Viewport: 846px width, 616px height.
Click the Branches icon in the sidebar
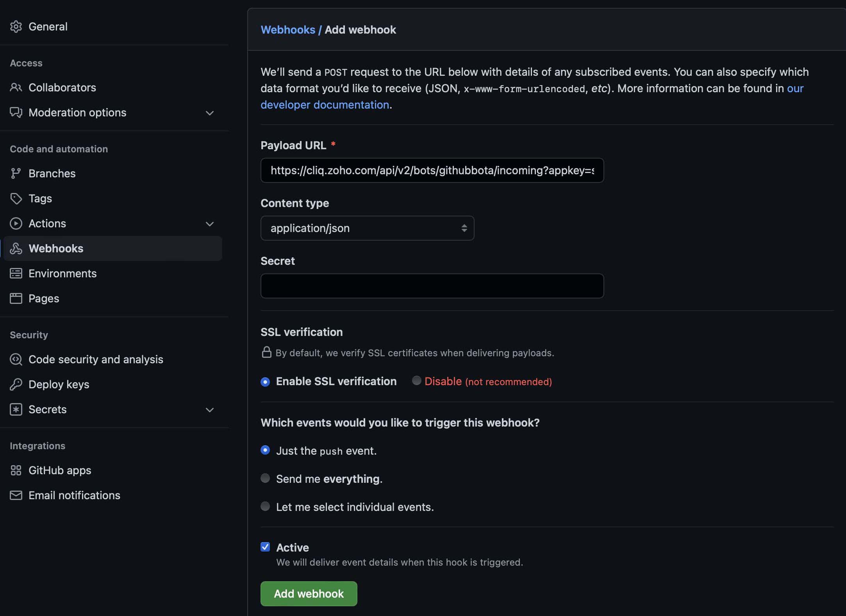tap(16, 173)
